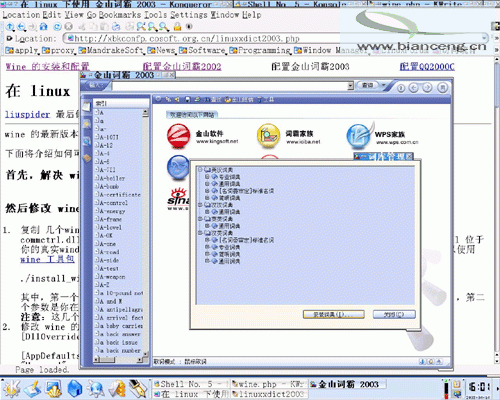
Task: Click the speaker icon in dictionary toolbar
Action: click(x=178, y=99)
